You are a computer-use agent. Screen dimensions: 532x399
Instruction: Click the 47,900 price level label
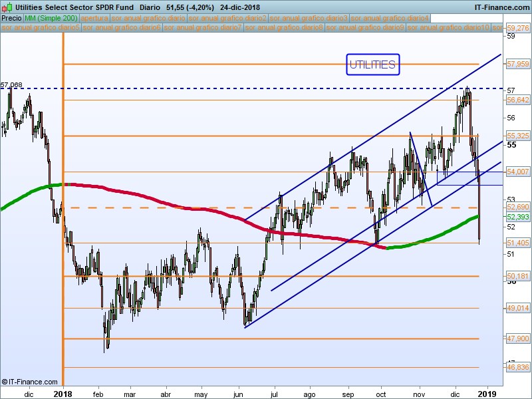click(518, 338)
